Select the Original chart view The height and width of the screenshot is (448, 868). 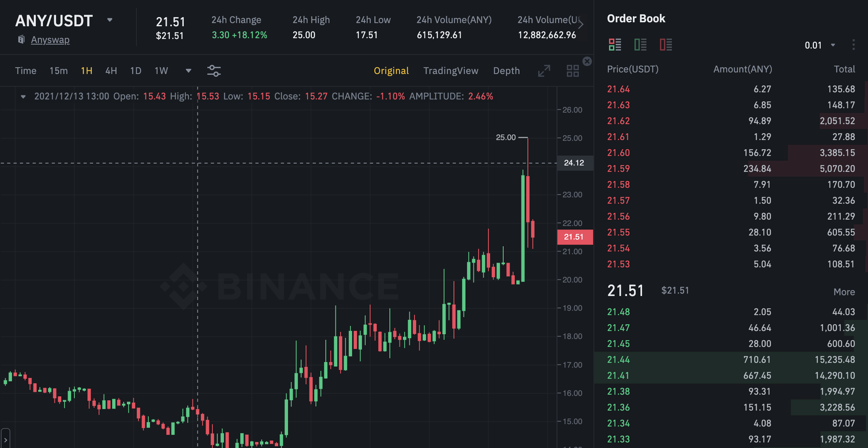click(x=391, y=71)
